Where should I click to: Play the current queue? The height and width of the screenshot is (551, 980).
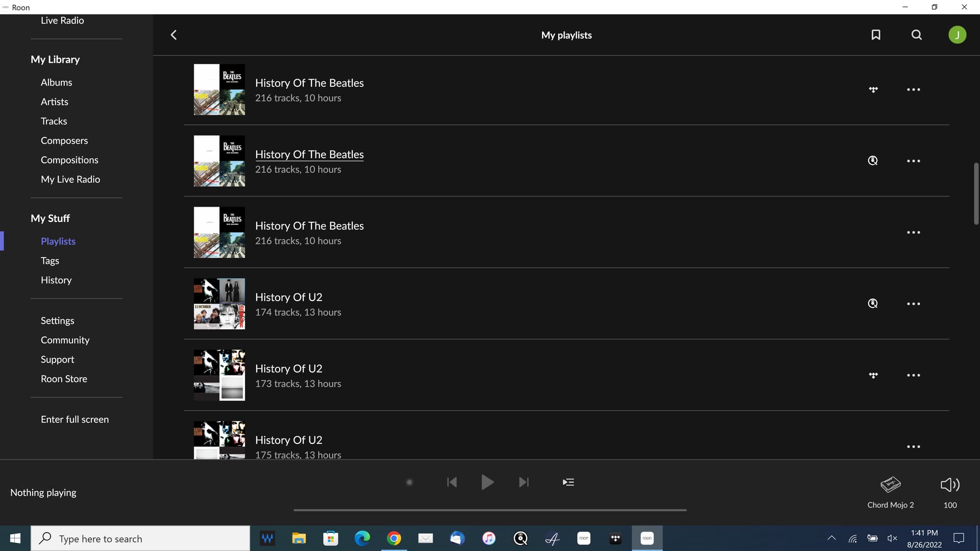487,482
